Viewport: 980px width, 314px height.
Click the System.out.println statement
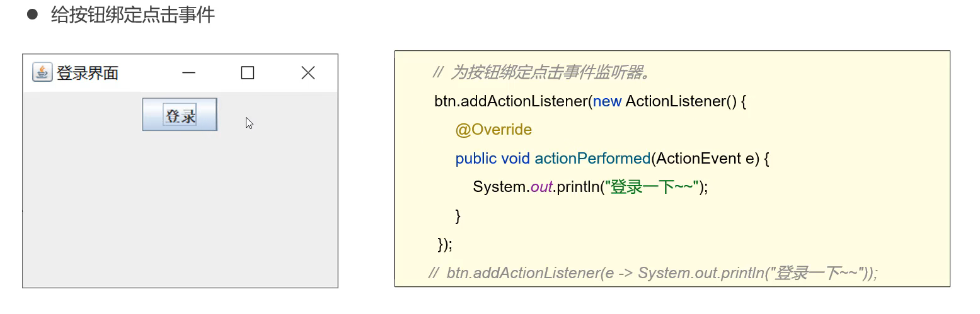tap(591, 187)
